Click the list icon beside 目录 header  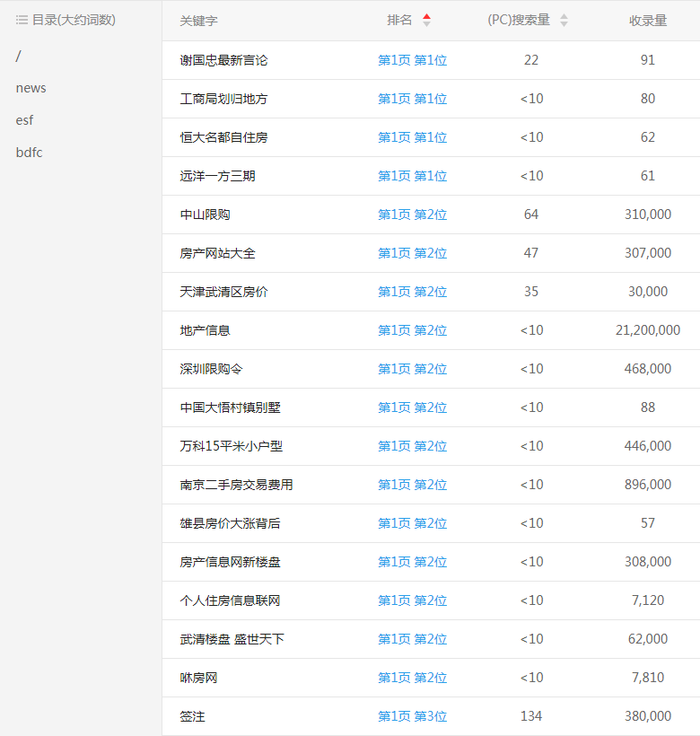pos(22,20)
